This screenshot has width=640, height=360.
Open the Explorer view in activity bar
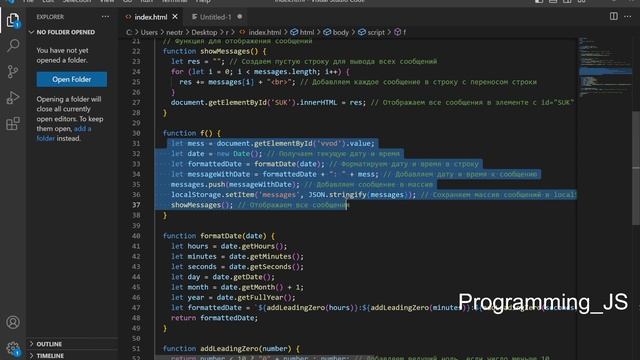[x=13, y=20]
